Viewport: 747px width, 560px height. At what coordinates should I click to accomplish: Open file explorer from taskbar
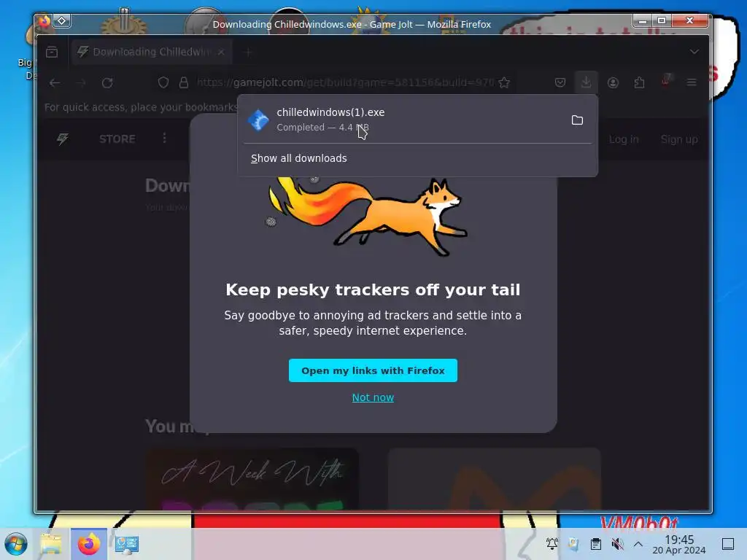pos(51,544)
